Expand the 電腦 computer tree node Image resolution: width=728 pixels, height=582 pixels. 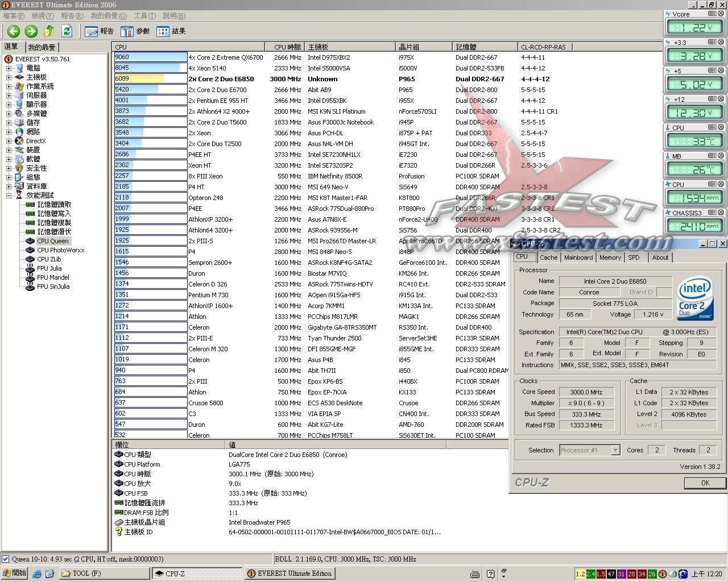[x=9, y=68]
